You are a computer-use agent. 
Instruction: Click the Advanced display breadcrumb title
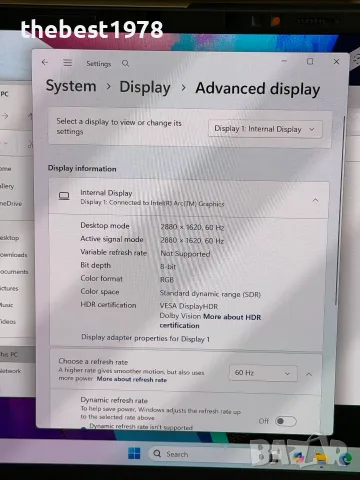pyautogui.click(x=258, y=89)
